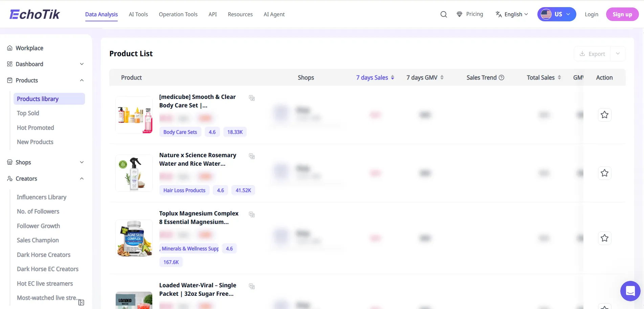Switch to the Data Analysis tab
644x309 pixels.
pyautogui.click(x=102, y=14)
